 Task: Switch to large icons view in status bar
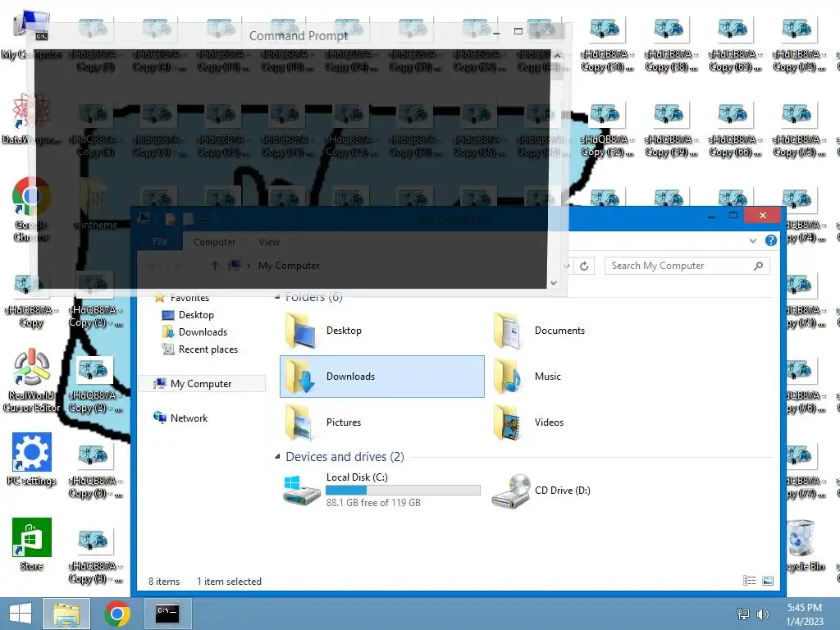pyautogui.click(x=768, y=581)
